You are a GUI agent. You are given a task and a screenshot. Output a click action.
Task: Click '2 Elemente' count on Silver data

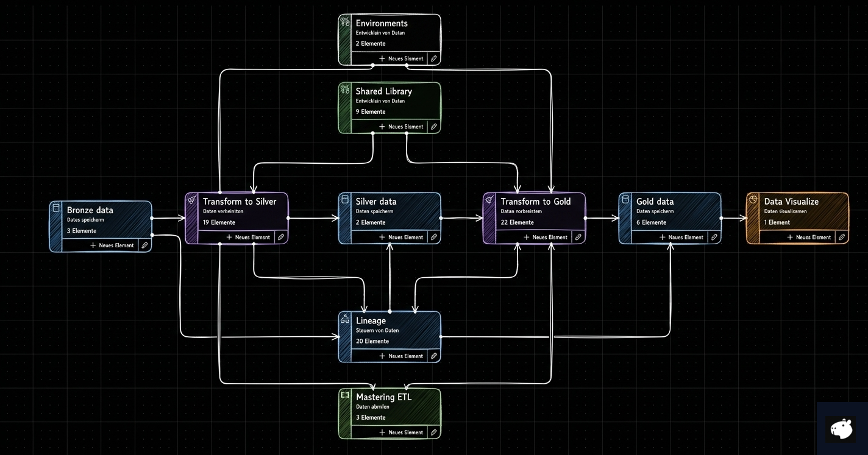coord(371,222)
